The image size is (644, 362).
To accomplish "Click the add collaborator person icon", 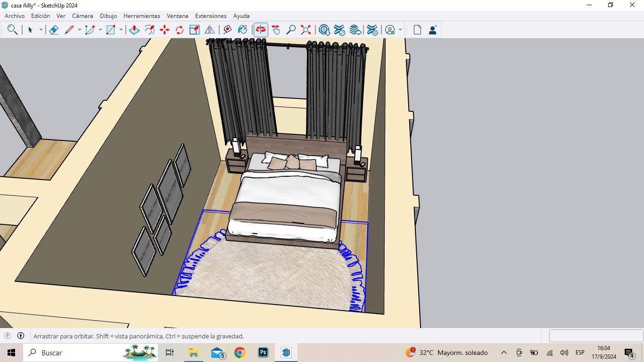I will tap(432, 30).
